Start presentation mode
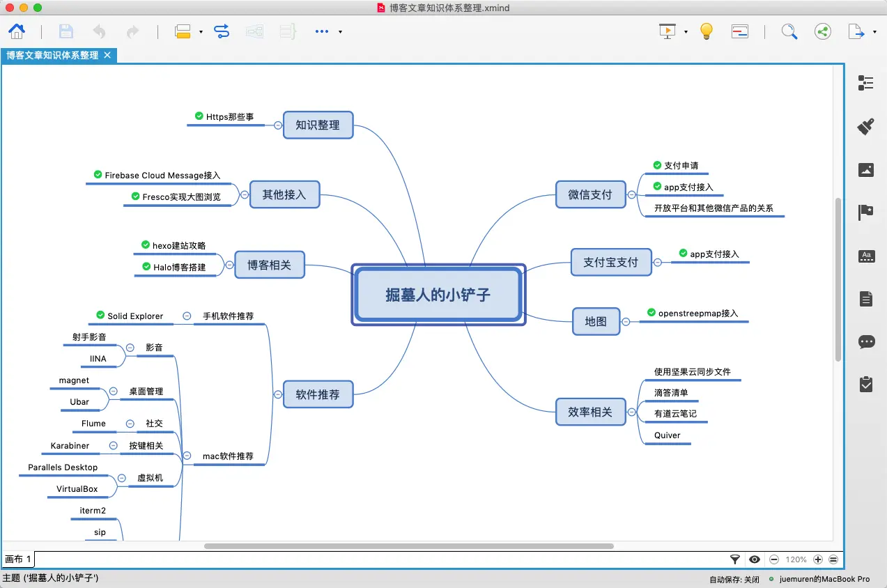Viewport: 887px width, 588px height. pyautogui.click(x=668, y=31)
